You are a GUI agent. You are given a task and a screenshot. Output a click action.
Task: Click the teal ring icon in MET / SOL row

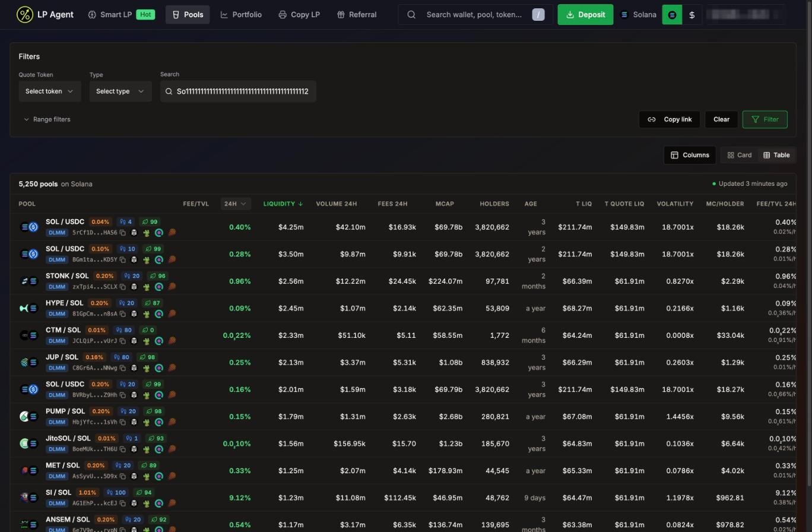159,476
